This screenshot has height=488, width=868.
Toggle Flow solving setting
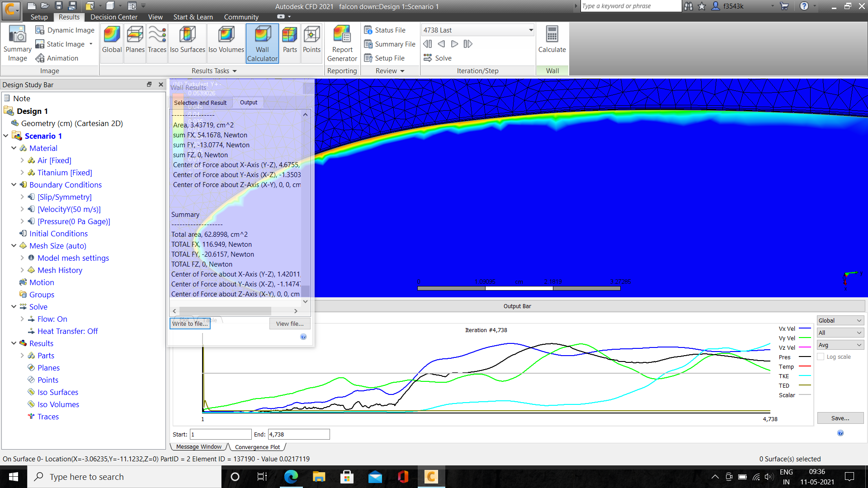52,319
